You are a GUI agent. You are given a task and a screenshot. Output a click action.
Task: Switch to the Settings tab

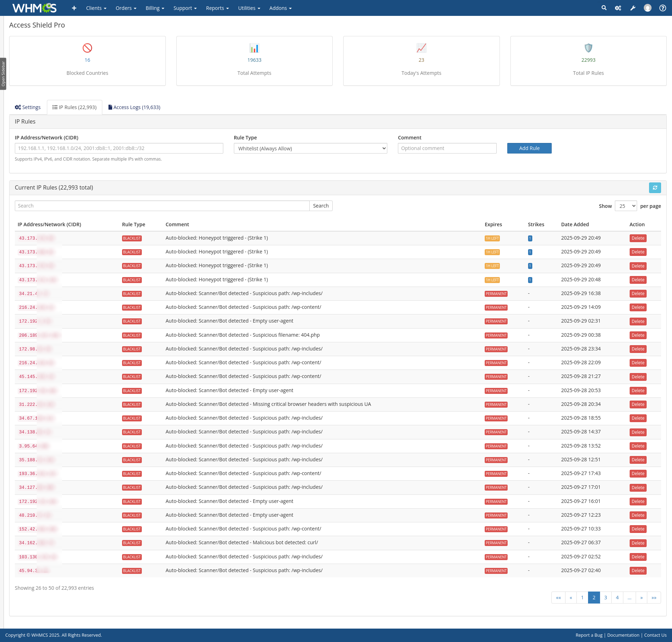pos(28,107)
